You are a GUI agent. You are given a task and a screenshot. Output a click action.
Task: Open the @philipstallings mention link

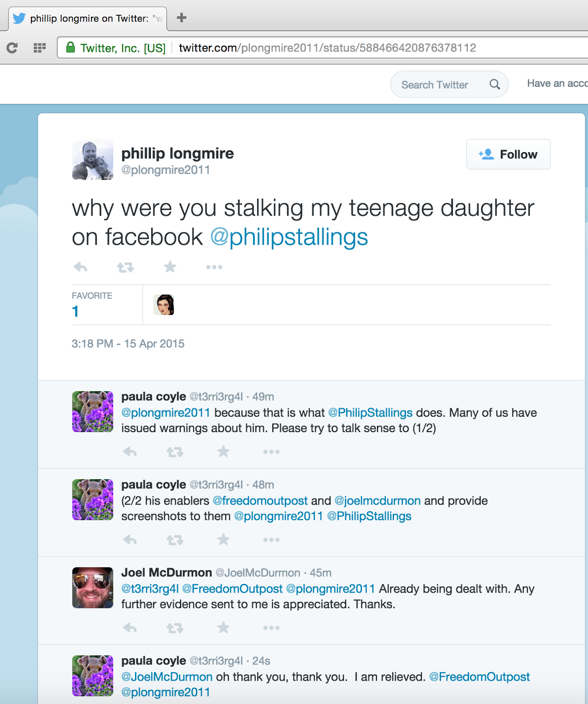coord(289,237)
